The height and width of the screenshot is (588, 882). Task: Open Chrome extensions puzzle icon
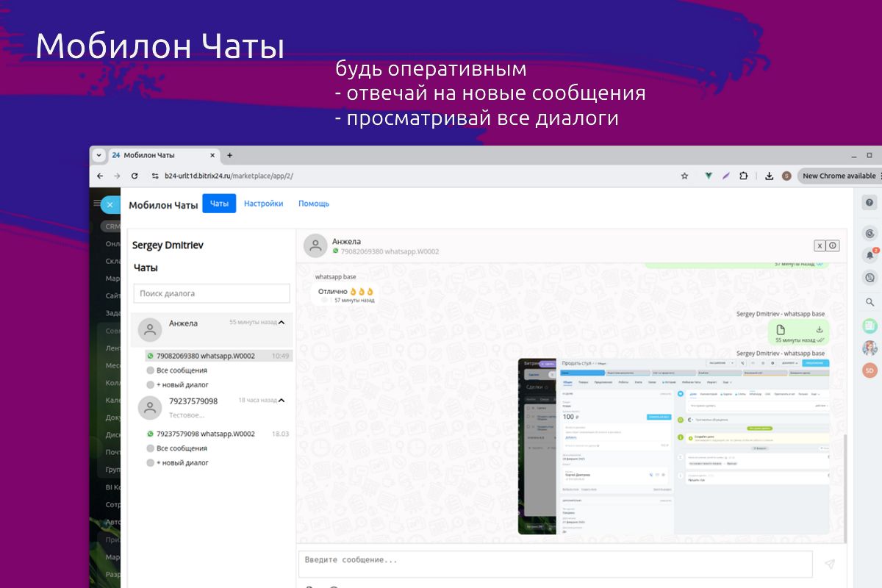pos(744,176)
